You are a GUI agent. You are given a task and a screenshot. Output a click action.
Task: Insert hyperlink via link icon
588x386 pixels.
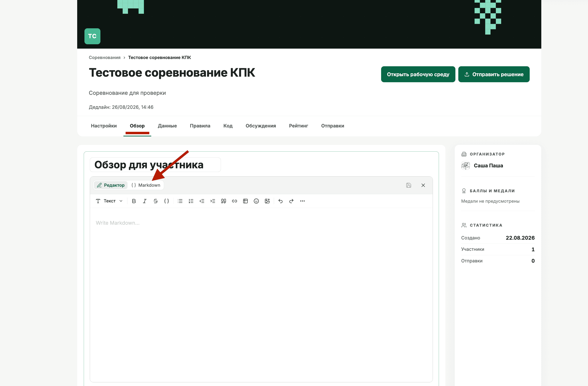point(234,201)
